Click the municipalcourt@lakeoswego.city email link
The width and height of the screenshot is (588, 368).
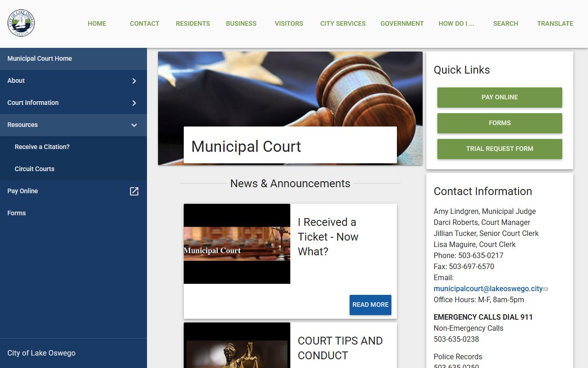(488, 289)
